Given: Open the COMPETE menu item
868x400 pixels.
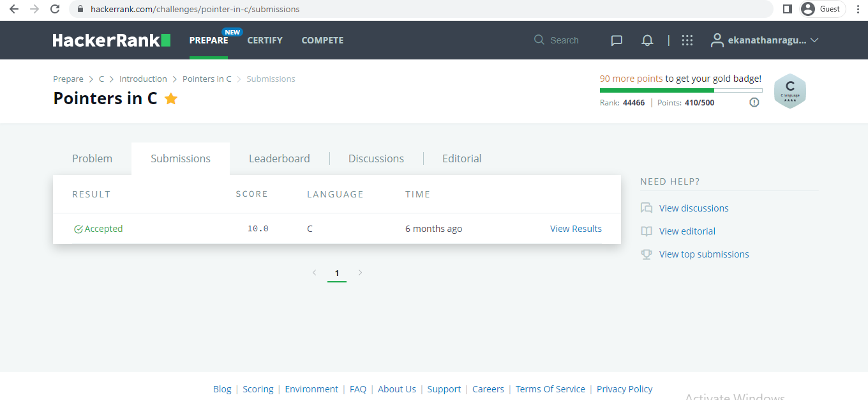Looking at the screenshot, I should [x=322, y=40].
